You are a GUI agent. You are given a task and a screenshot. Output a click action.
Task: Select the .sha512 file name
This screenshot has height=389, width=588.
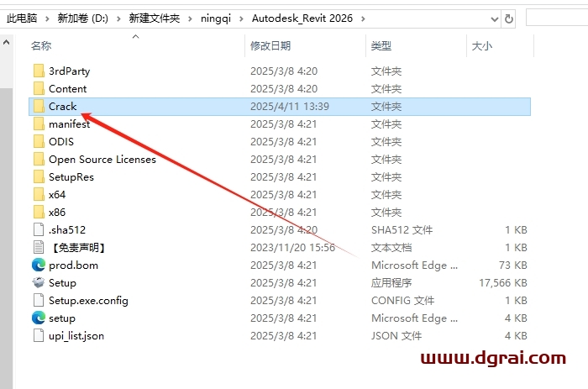[x=67, y=229]
